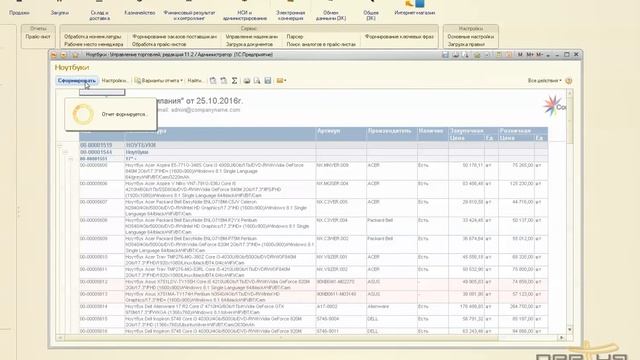The height and width of the screenshot is (360, 640).
Task: Open the Склад и доставка section
Action: click(x=100, y=16)
